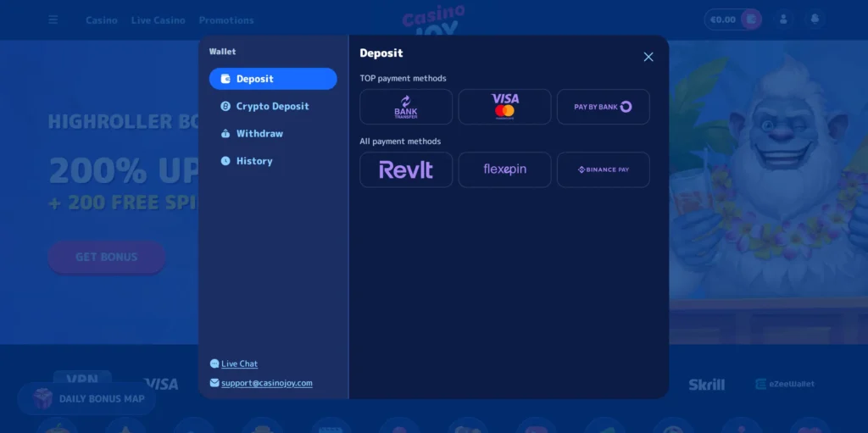
Task: Click the Deposit panel heading
Action: click(381, 53)
